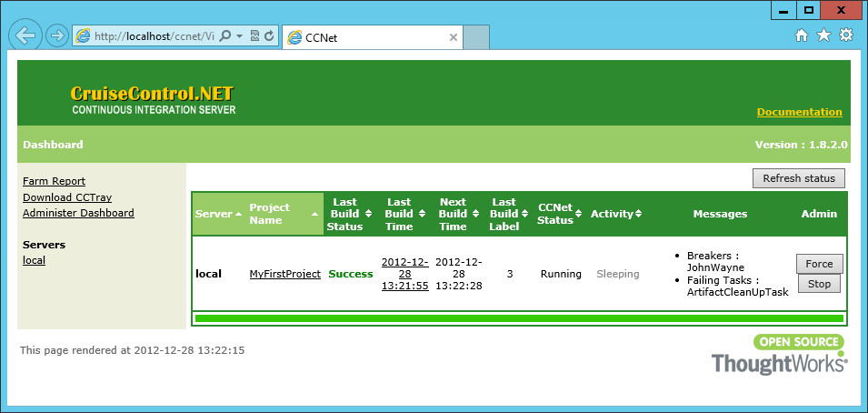Screen dimensions: 868x413
Task: Force a build of MyFirstProject
Action: pos(819,264)
